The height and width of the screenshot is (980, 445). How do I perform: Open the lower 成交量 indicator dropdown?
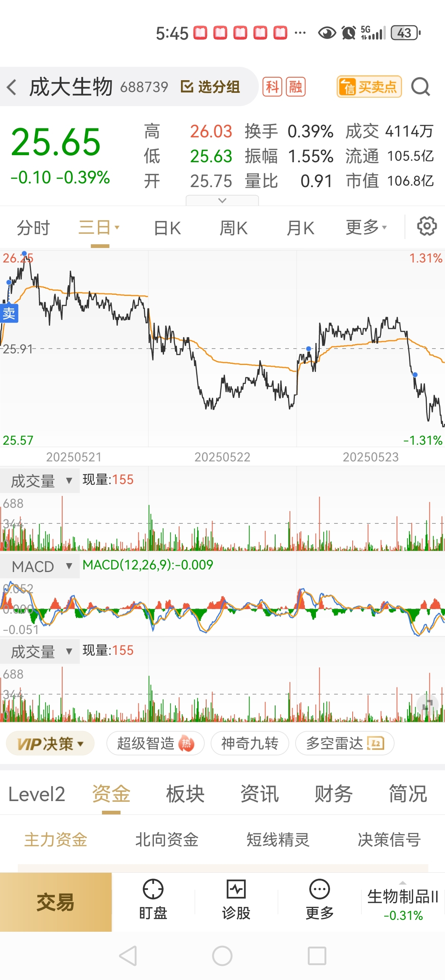[x=40, y=652]
